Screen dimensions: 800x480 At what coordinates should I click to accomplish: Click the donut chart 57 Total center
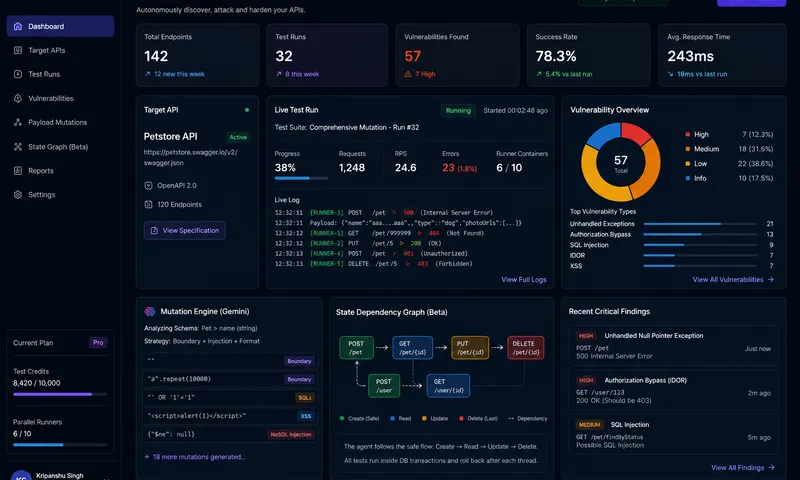(620, 163)
